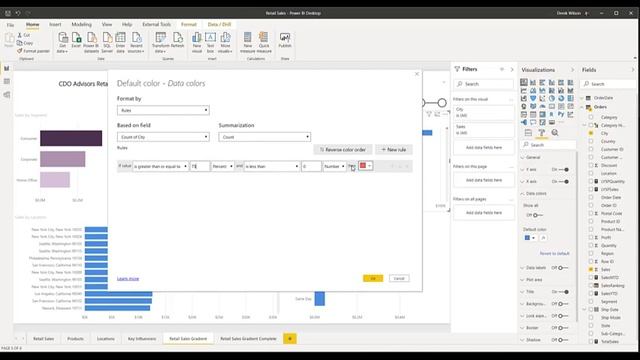This screenshot has height=360, width=640.
Task: Insert a New visual from the ribbon
Action: pos(197,42)
